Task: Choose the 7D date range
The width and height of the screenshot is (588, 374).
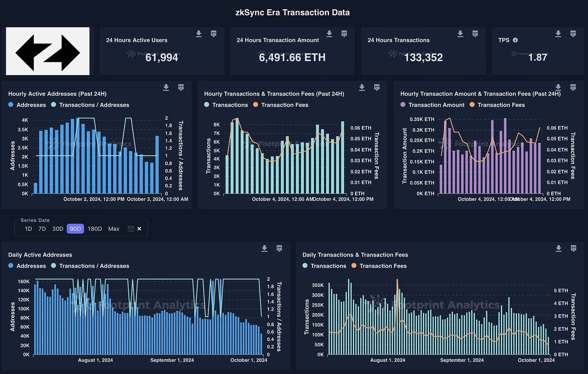Action: click(x=42, y=229)
